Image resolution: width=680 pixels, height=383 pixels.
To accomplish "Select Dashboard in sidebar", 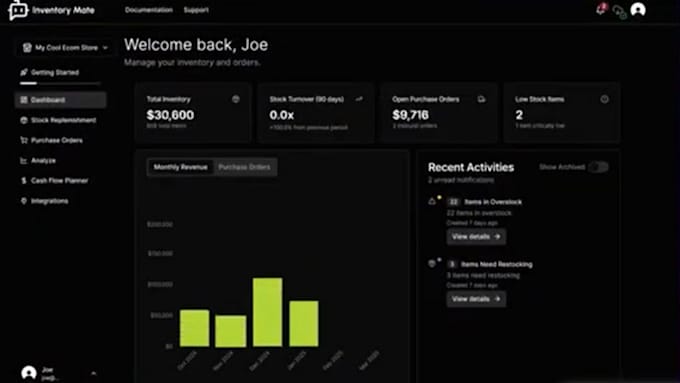I will [x=61, y=100].
